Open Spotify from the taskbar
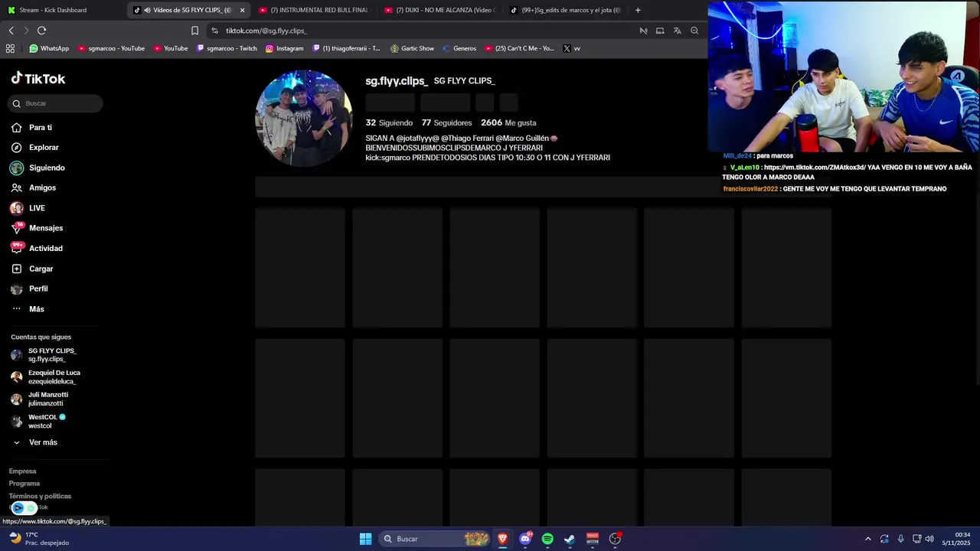Screen dimensions: 980x551 click(x=547, y=539)
